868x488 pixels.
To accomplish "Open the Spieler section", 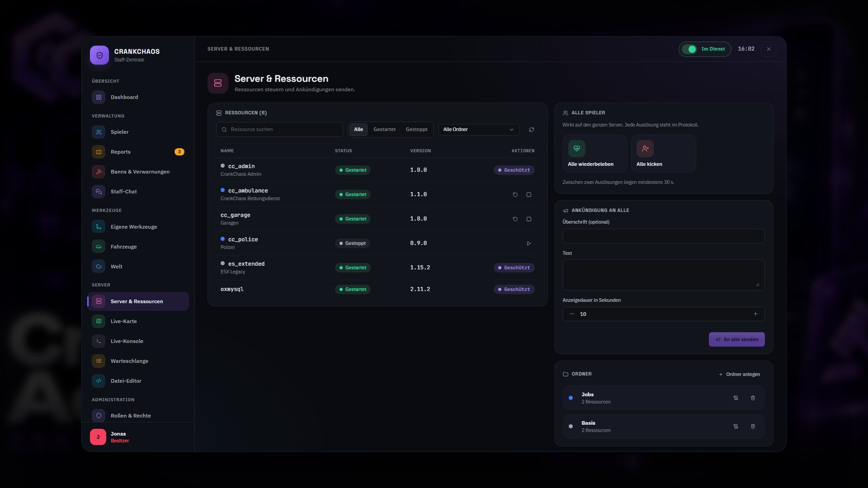I will (138, 132).
